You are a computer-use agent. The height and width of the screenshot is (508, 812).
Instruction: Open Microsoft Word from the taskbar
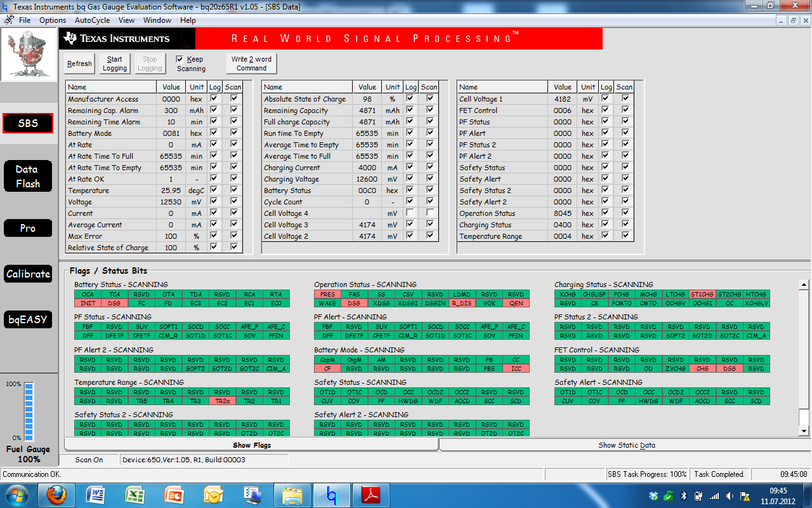96,495
